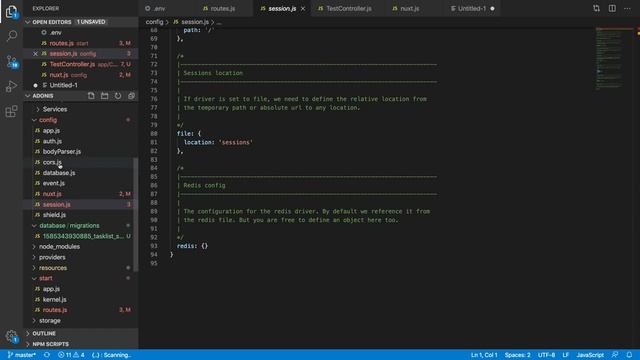Create new file in ADONIS folder
The height and width of the screenshot is (360, 640).
91,96
